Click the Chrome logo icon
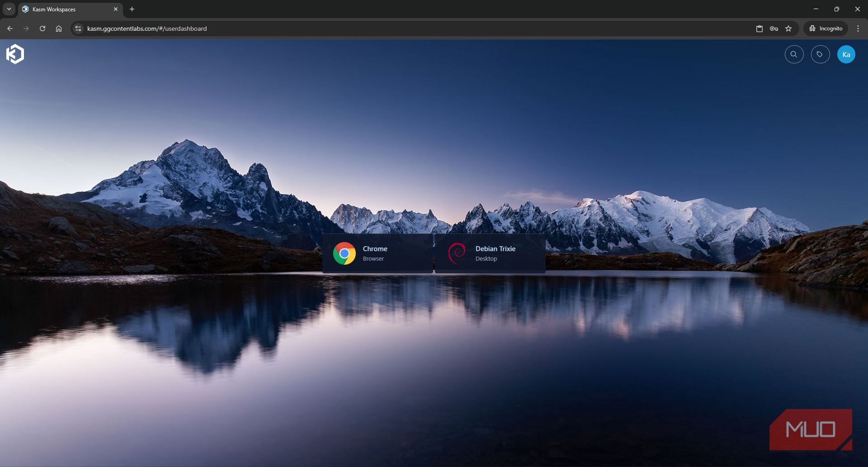 (x=344, y=253)
